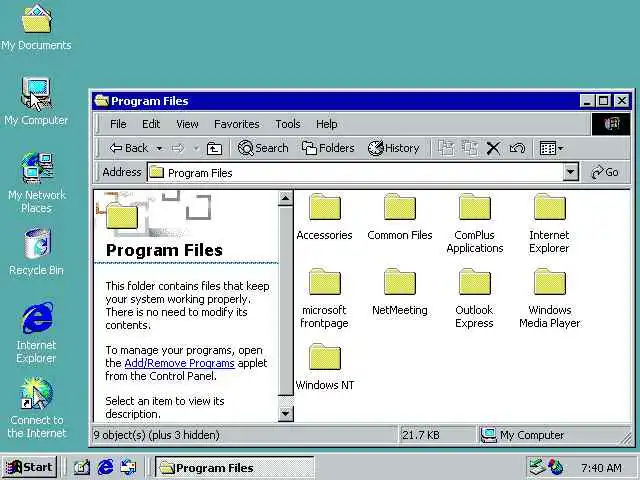Launch Outlook Express from quick launch
This screenshot has height=480, width=640.
pyautogui.click(x=128, y=467)
